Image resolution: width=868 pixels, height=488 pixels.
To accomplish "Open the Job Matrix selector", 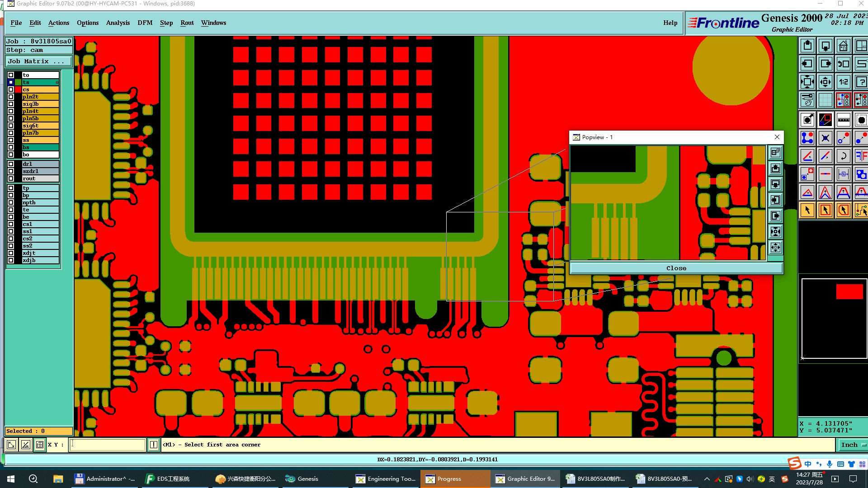I will [x=38, y=61].
